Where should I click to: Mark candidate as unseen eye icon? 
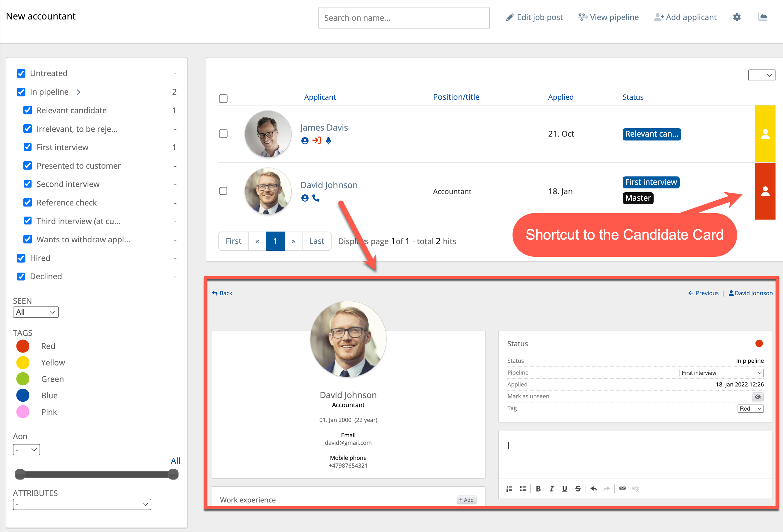(x=758, y=397)
